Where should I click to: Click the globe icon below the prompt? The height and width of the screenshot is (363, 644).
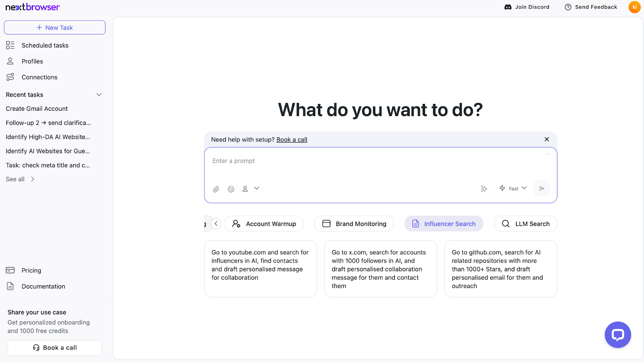(231, 189)
